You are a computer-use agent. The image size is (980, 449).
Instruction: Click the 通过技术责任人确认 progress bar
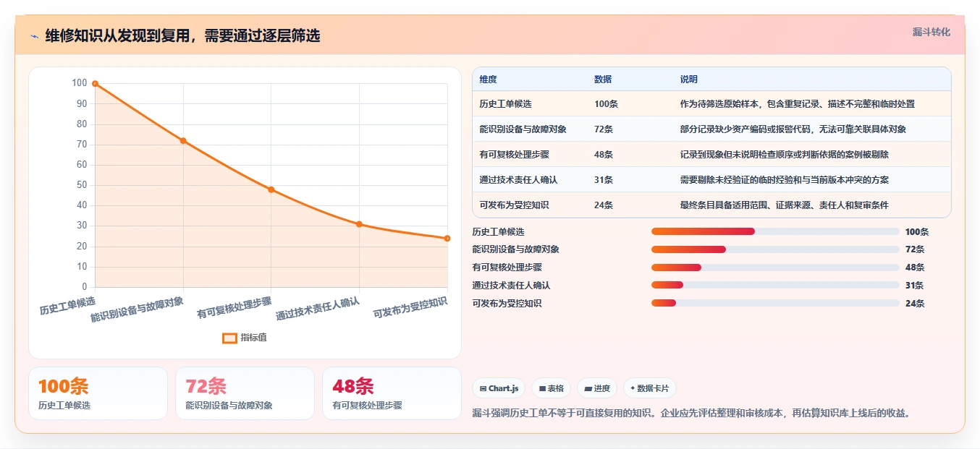pyautogui.click(x=775, y=285)
